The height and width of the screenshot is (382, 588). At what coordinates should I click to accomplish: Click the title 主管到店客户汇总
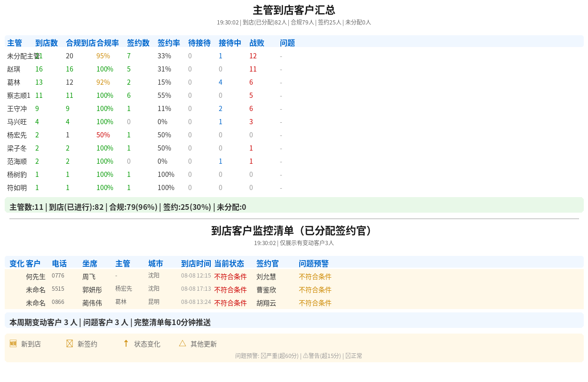pyautogui.click(x=294, y=10)
